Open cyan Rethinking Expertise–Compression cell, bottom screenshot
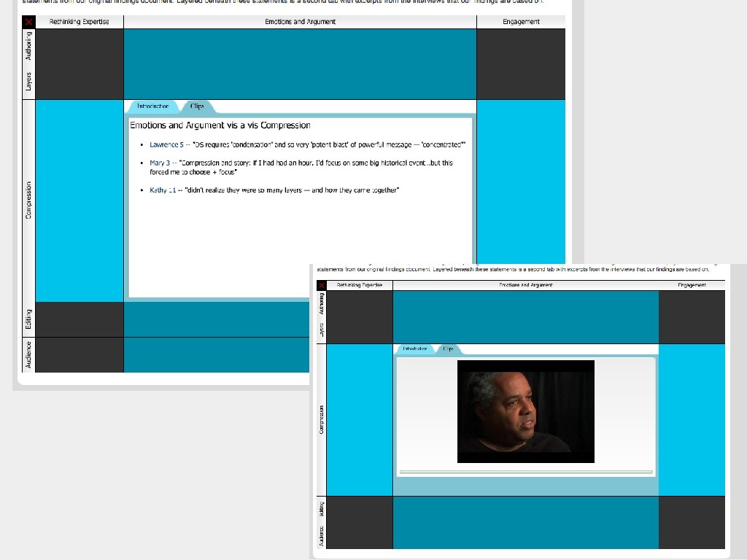This screenshot has height=560, width=747. coord(360,419)
